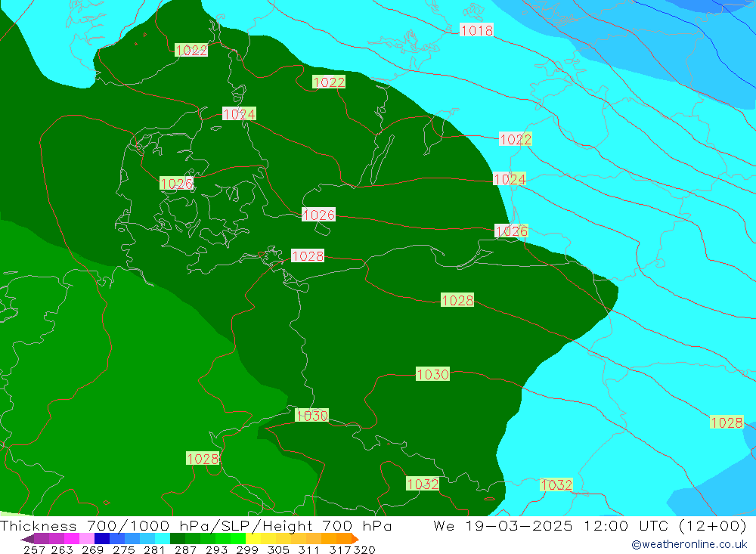The width and height of the screenshot is (756, 554).
Task: Click the orange arrow at scale end
Action: coord(355,539)
